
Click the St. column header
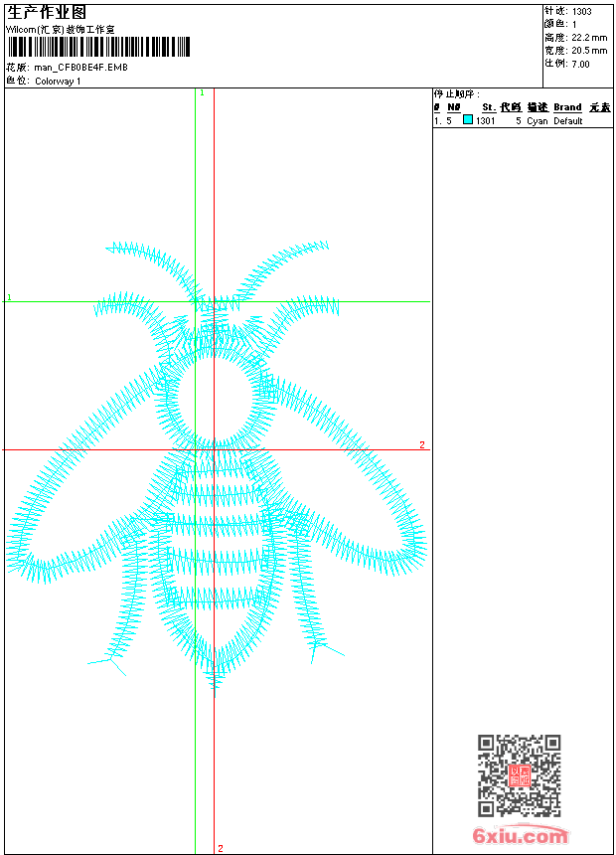tap(488, 107)
